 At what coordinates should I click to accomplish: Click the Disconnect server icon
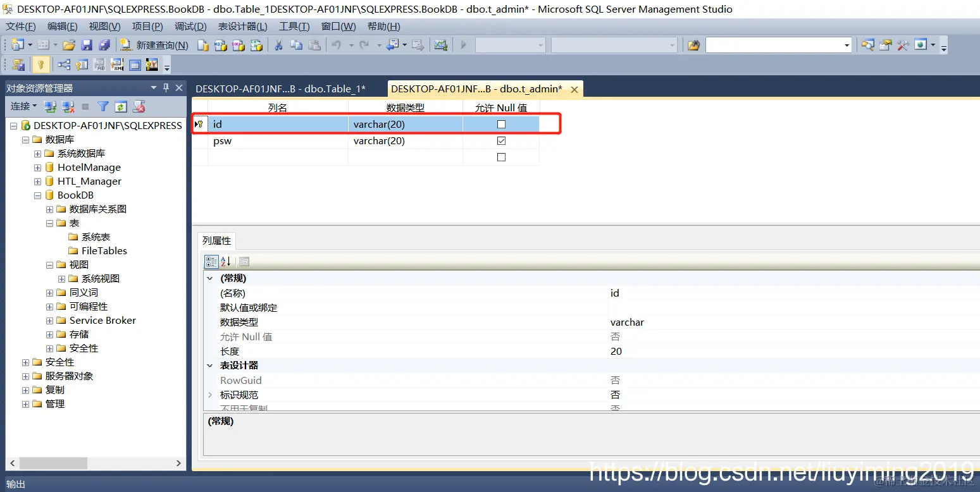click(x=68, y=106)
